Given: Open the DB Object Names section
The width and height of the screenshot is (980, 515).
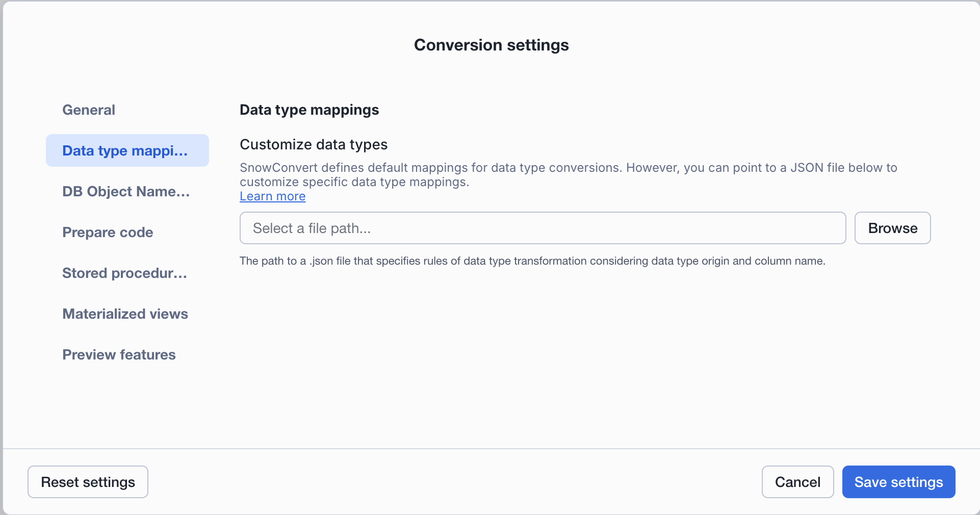Looking at the screenshot, I should point(125,191).
